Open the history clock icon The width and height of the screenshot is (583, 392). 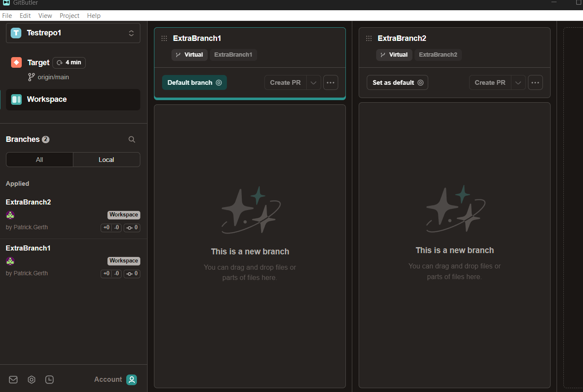(x=49, y=380)
